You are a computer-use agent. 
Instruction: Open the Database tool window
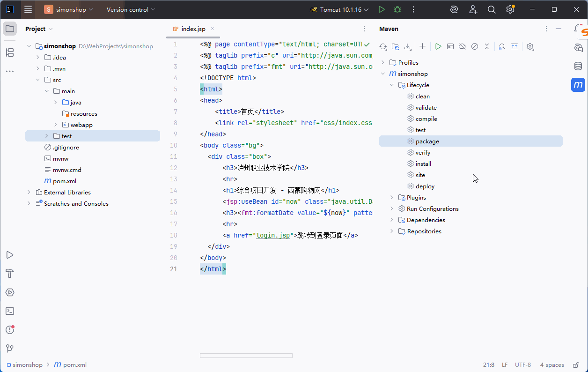pos(578,66)
